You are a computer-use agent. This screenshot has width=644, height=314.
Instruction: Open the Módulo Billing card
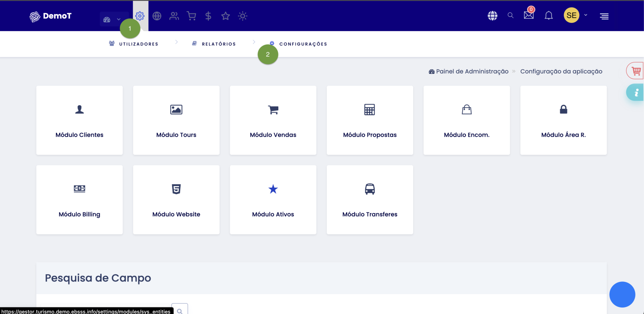click(x=79, y=200)
